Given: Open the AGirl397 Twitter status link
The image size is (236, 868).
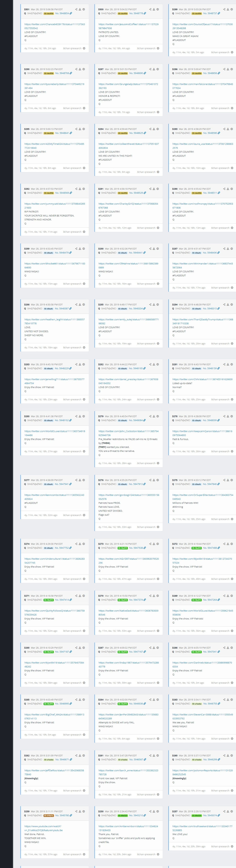Looking at the screenshot, I should tap(128, 561).
